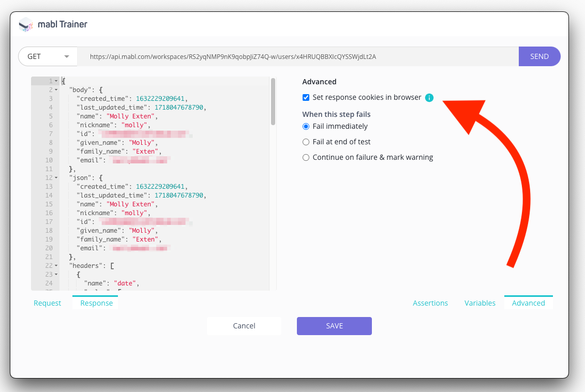Send the API request

539,57
